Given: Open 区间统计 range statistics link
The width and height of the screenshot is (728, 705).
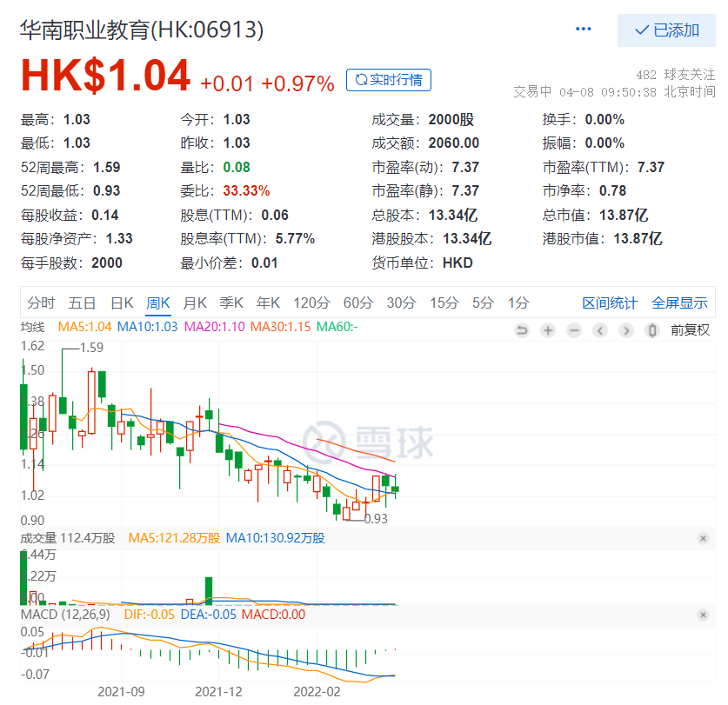Looking at the screenshot, I should 610,303.
